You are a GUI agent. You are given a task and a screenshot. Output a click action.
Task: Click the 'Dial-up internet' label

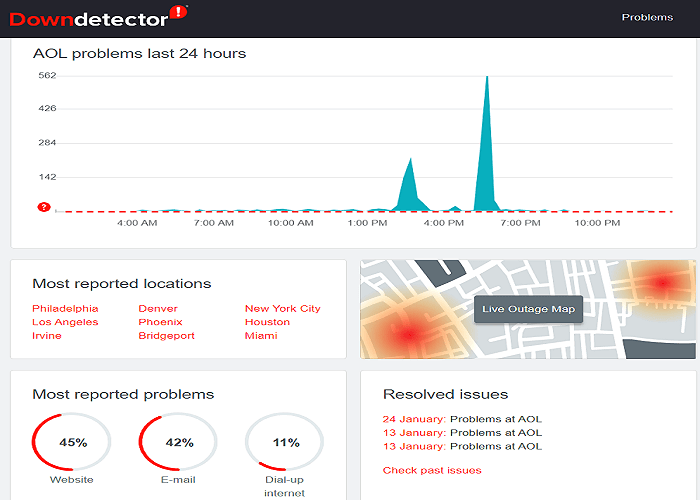(x=284, y=487)
